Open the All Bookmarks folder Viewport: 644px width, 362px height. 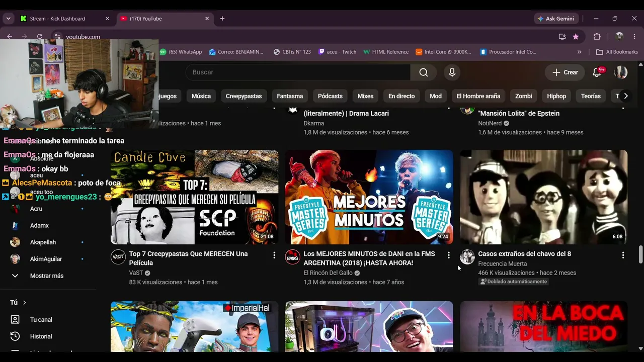pos(616,52)
